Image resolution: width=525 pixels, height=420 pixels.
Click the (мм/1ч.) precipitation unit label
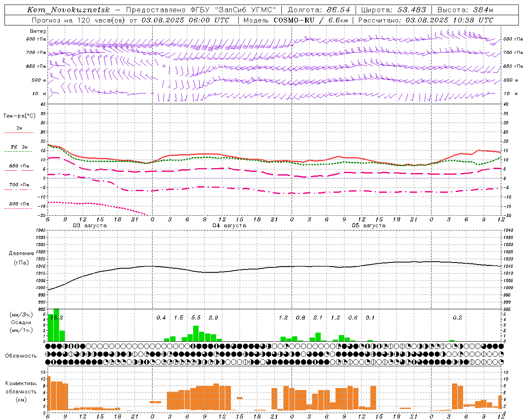pyautogui.click(x=21, y=330)
